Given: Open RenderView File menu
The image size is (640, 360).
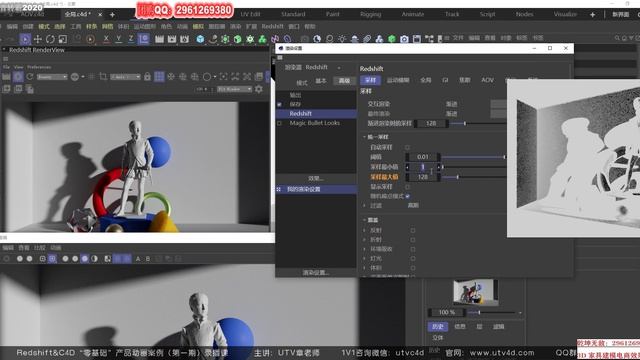Looking at the screenshot, I should coord(6,67).
